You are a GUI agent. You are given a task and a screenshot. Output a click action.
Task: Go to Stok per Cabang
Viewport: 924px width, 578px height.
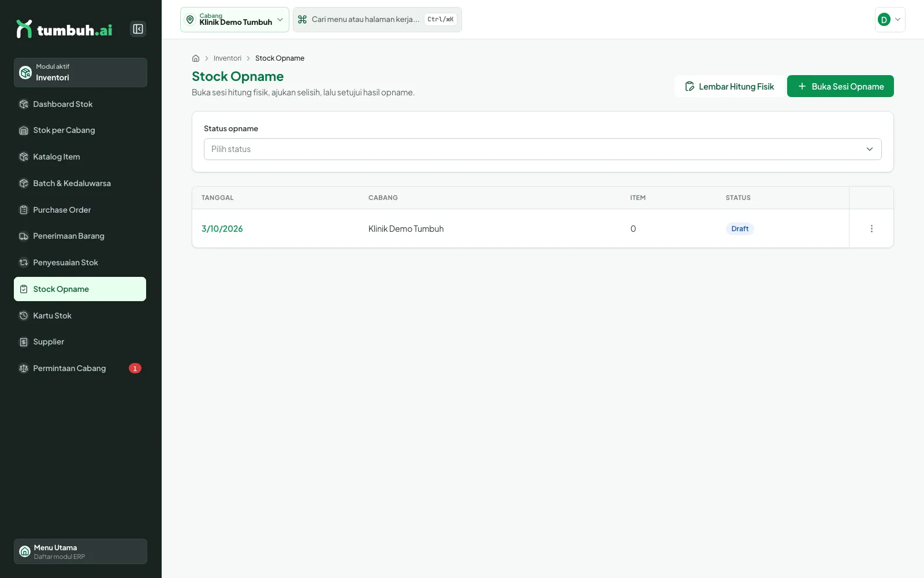click(80, 130)
